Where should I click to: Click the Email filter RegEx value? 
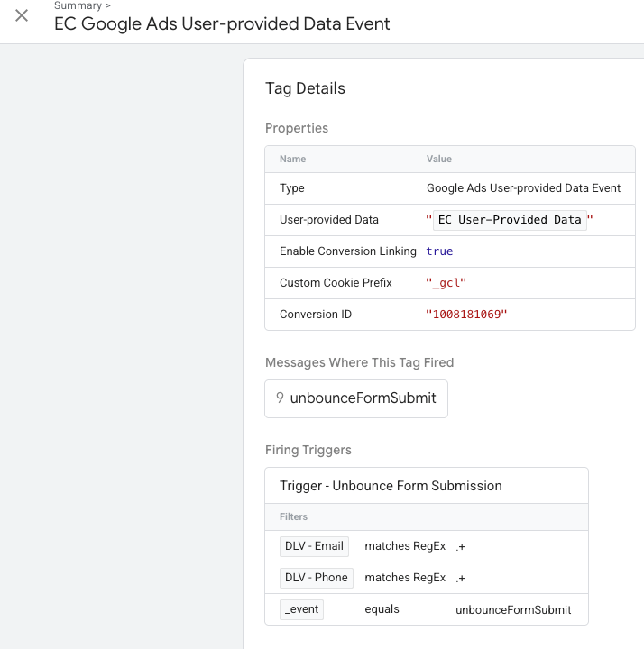coord(461,546)
